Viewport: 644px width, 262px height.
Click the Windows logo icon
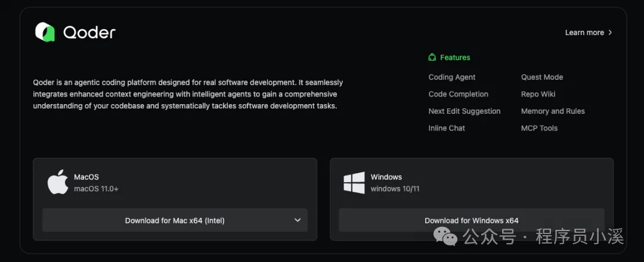(x=354, y=183)
